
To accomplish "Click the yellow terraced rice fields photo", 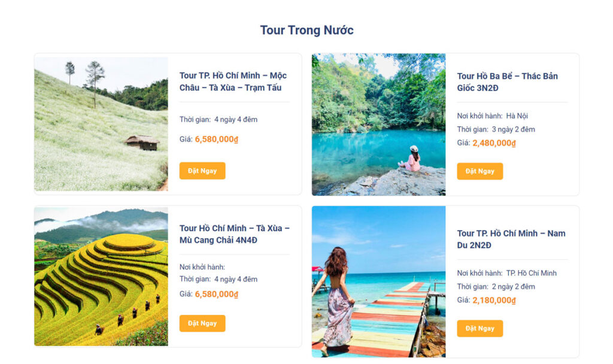I will coord(101,276).
